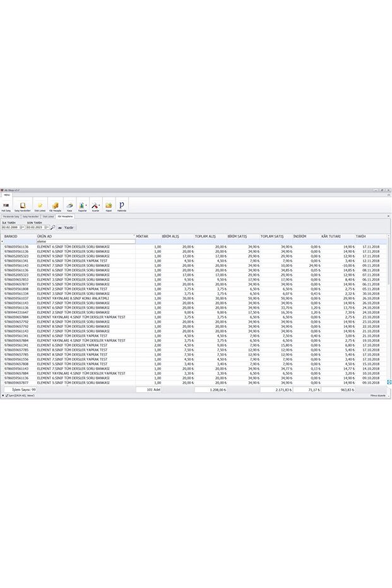The height and width of the screenshot is (588, 392).
Task: Click the Kâr Hesapla toolbar icon
Action: [55, 207]
